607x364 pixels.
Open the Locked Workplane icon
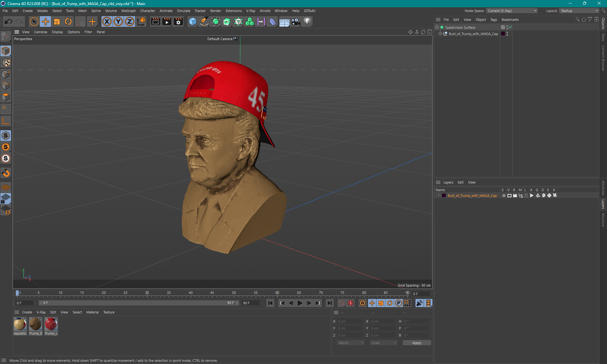(x=6, y=199)
